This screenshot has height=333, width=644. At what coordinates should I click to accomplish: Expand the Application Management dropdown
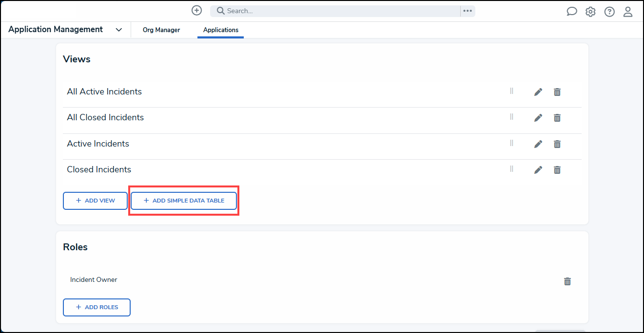tap(118, 30)
